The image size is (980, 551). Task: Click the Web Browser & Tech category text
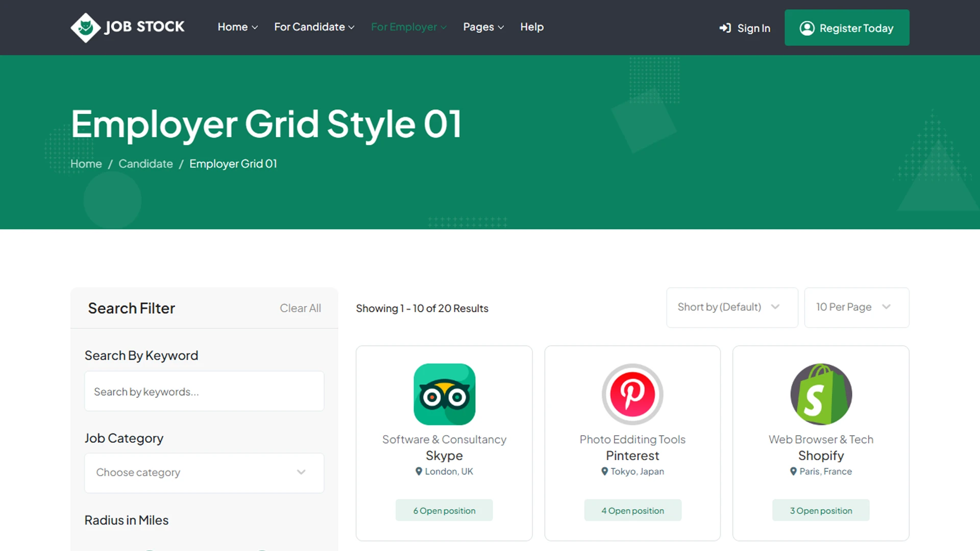[821, 439]
